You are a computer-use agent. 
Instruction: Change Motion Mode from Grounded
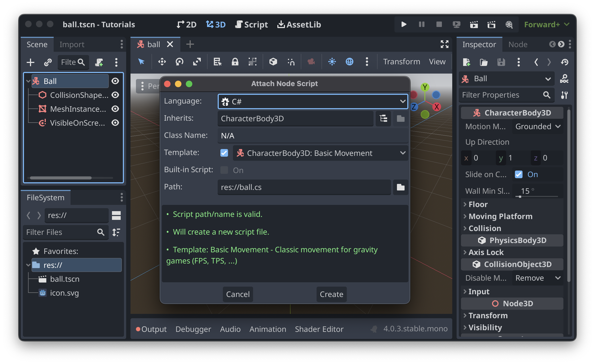(x=537, y=126)
